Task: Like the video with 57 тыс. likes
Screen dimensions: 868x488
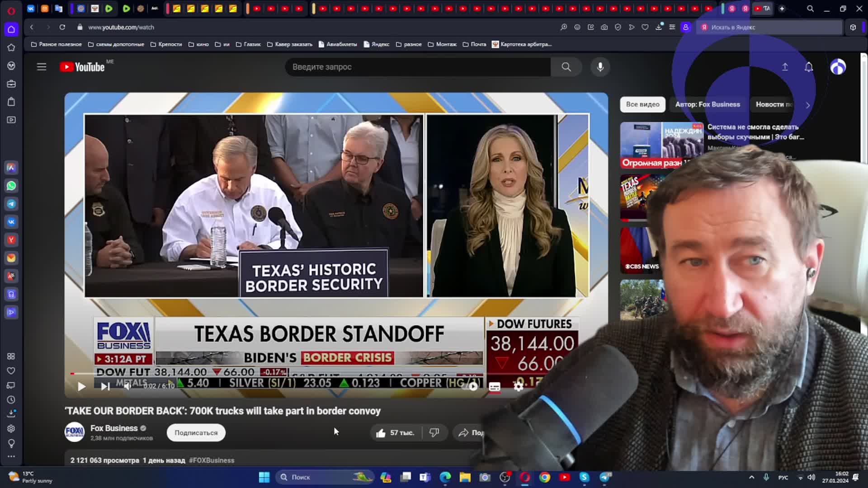Action: tap(395, 433)
